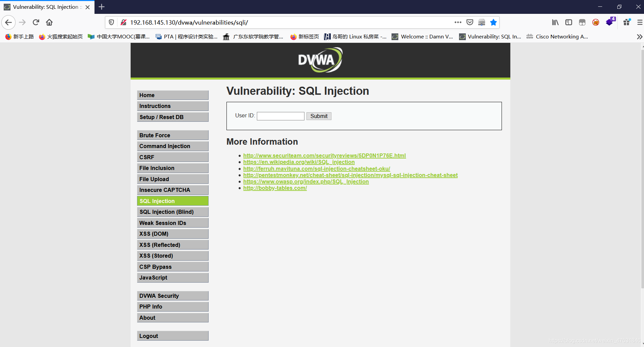
Task: Open the CSP Bypass module
Action: 173,267
